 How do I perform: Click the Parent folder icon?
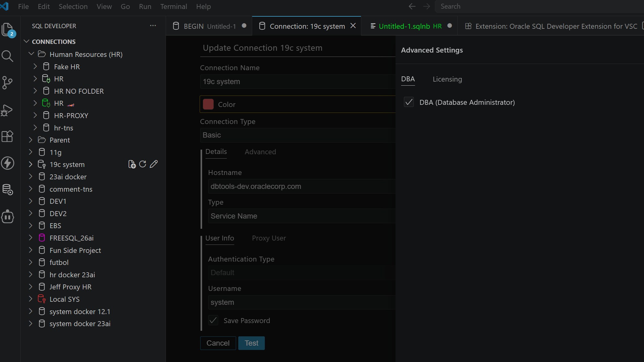(x=42, y=140)
